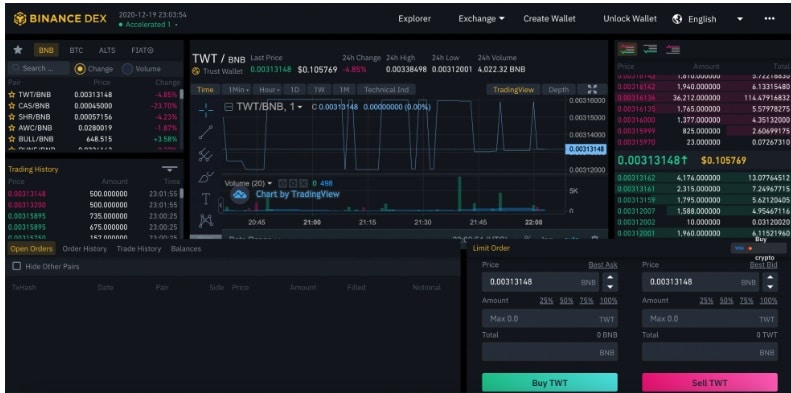Select the Change radio button
The image size is (791, 393).
pyautogui.click(x=80, y=69)
